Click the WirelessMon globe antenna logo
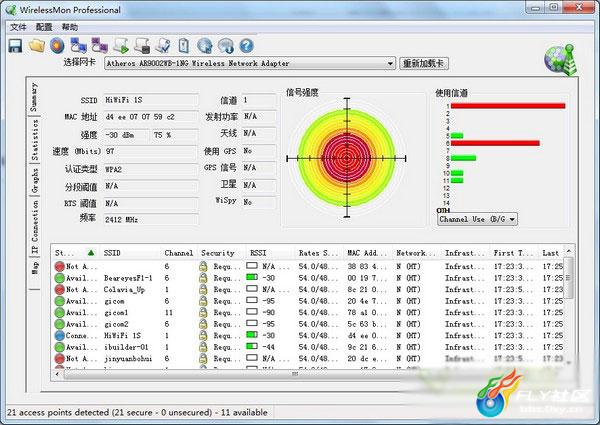 [561, 60]
